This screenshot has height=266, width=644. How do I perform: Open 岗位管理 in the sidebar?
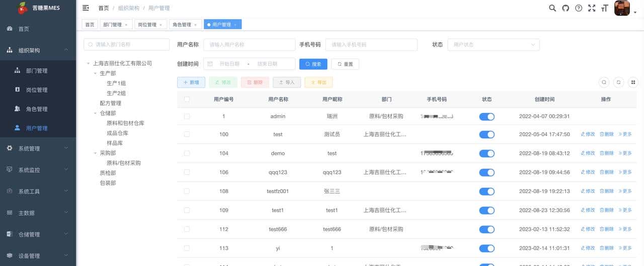[x=37, y=90]
